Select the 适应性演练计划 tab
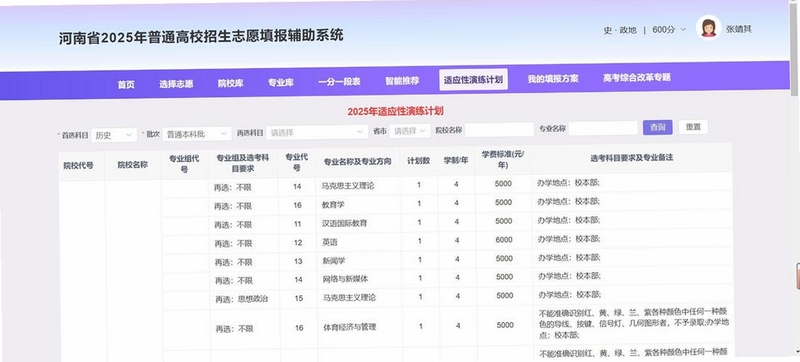The width and height of the screenshot is (800, 362). [x=473, y=80]
